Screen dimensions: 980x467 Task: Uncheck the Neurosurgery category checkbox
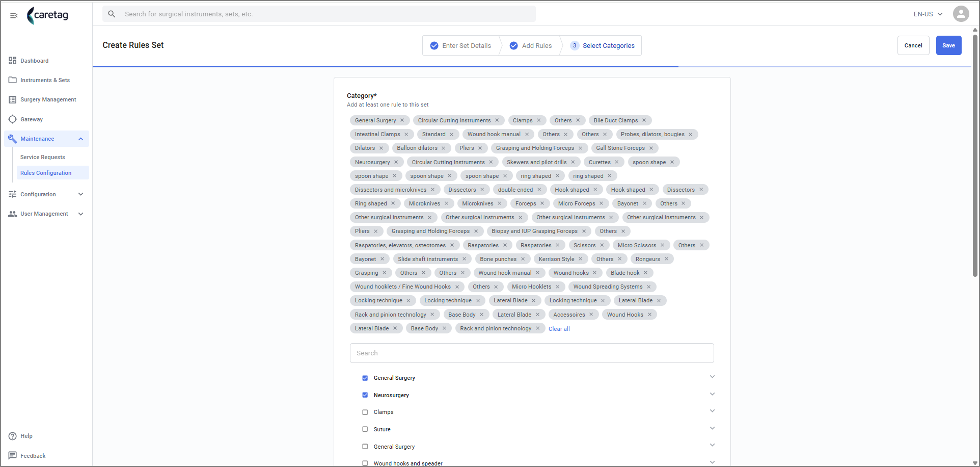tap(365, 395)
